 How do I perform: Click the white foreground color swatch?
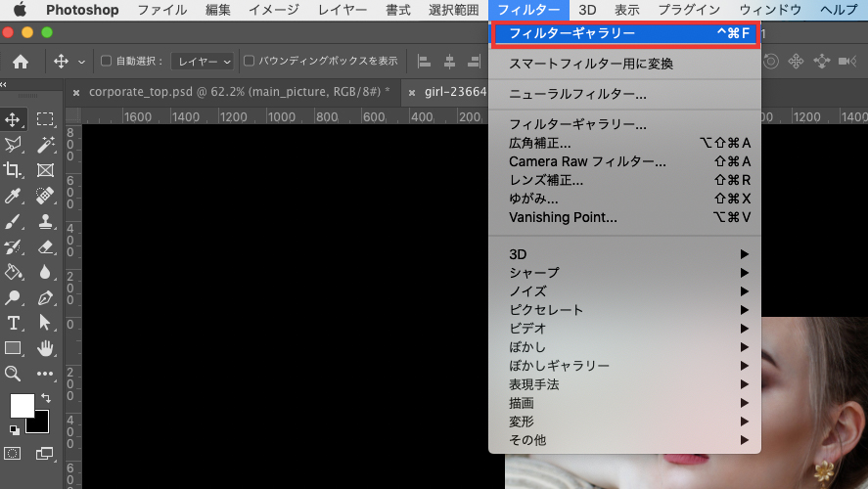tap(21, 406)
